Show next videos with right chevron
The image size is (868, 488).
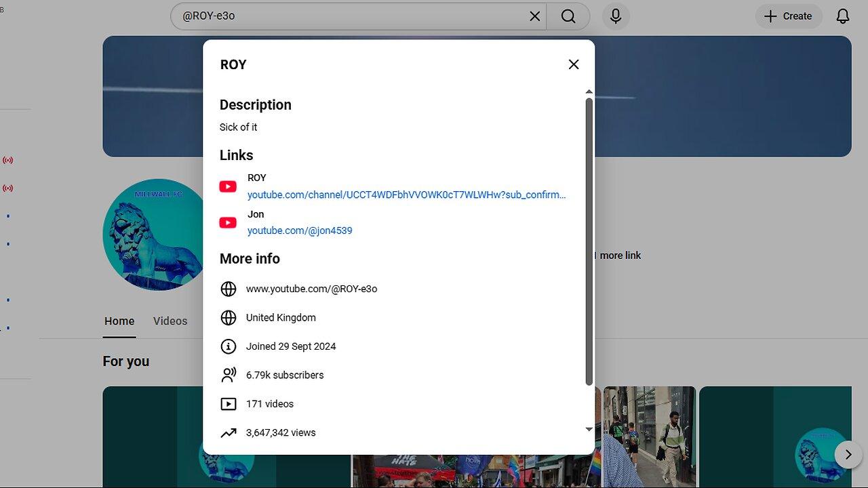coord(848,455)
